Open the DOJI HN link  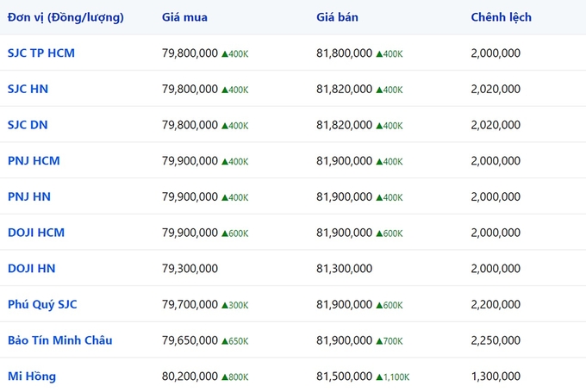31,268
